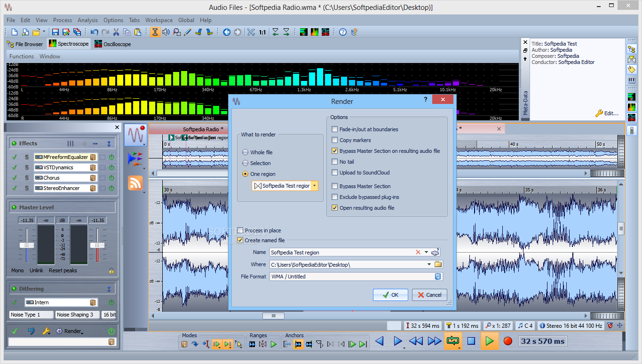
Task: Toggle Open resulting audio file checkbox
Action: [x=335, y=208]
